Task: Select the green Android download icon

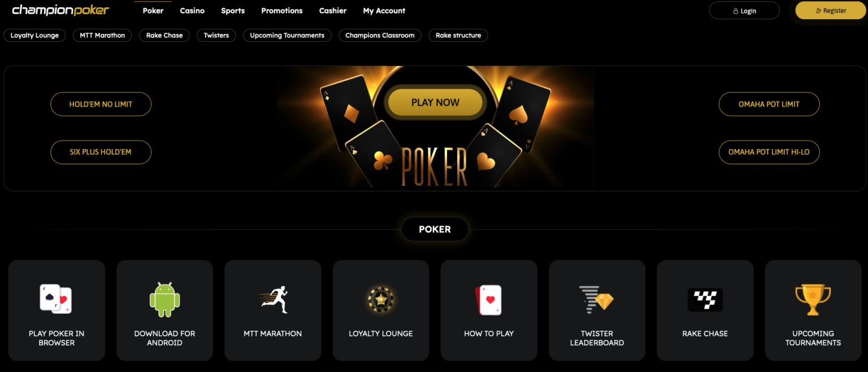Action: click(x=164, y=299)
